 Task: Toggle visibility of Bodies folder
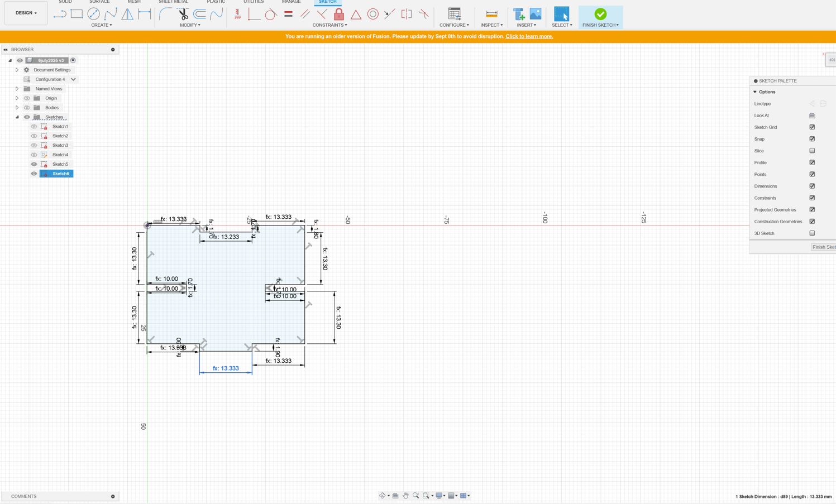27,108
